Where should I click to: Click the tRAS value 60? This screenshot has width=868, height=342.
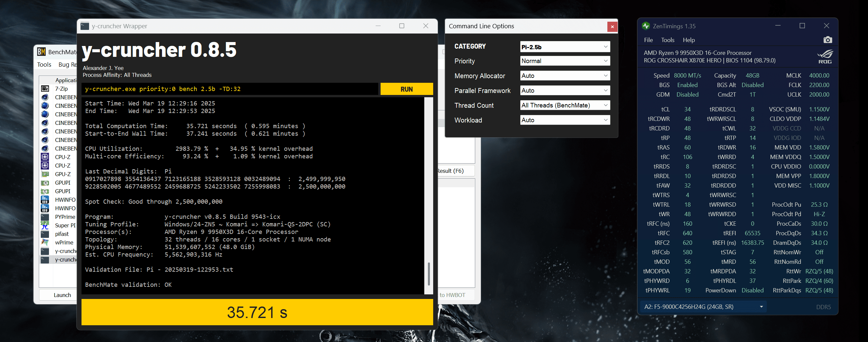point(687,147)
